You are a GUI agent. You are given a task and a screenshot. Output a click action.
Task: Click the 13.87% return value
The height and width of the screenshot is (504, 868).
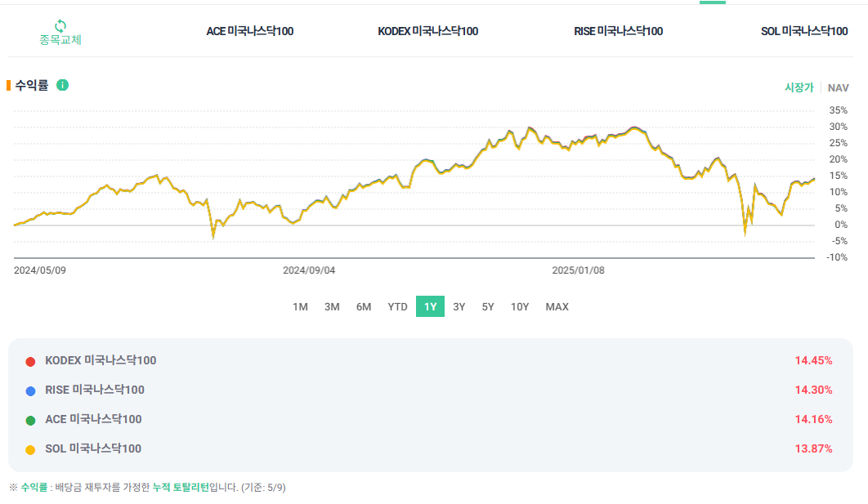813,448
